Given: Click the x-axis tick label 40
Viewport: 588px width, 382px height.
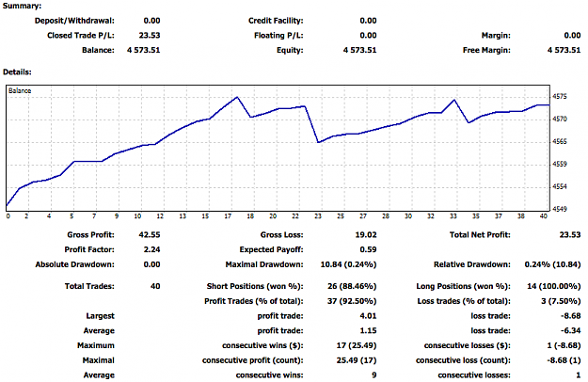Looking at the screenshot, I should point(544,216).
